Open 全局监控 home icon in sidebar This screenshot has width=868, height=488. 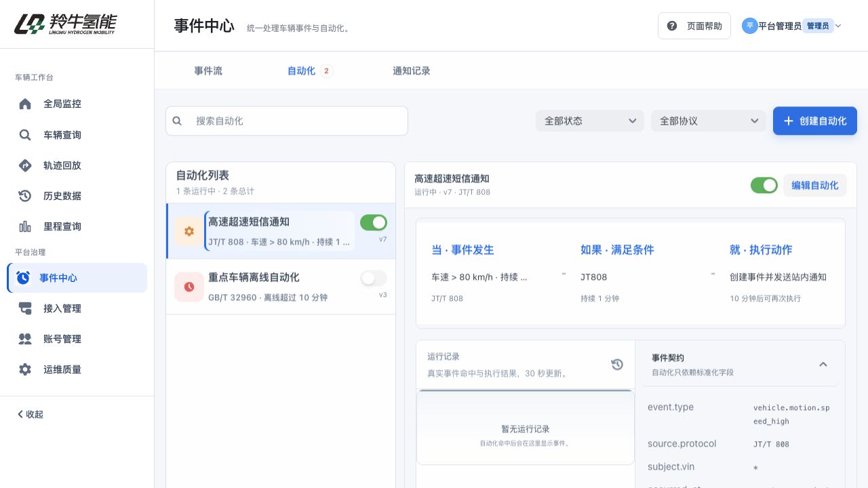point(25,104)
